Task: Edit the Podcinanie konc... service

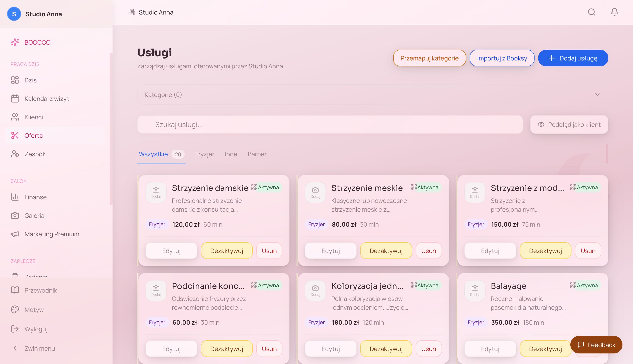Action: (171, 348)
